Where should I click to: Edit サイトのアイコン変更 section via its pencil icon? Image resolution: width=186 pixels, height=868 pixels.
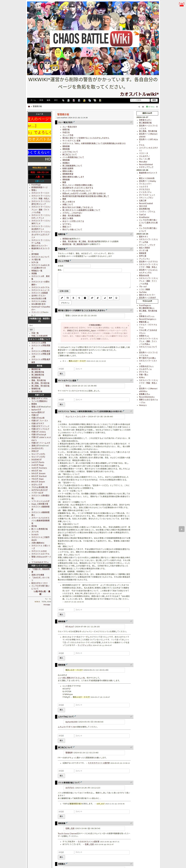pyautogui.click(x=77, y=380)
